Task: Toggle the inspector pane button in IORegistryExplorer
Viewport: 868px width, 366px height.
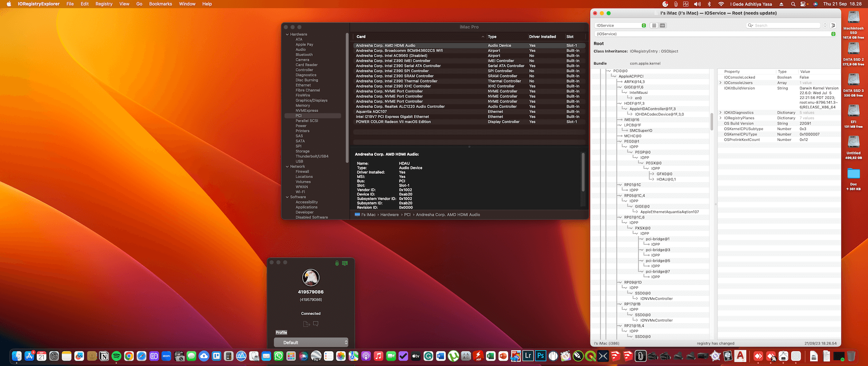Action: tap(833, 25)
